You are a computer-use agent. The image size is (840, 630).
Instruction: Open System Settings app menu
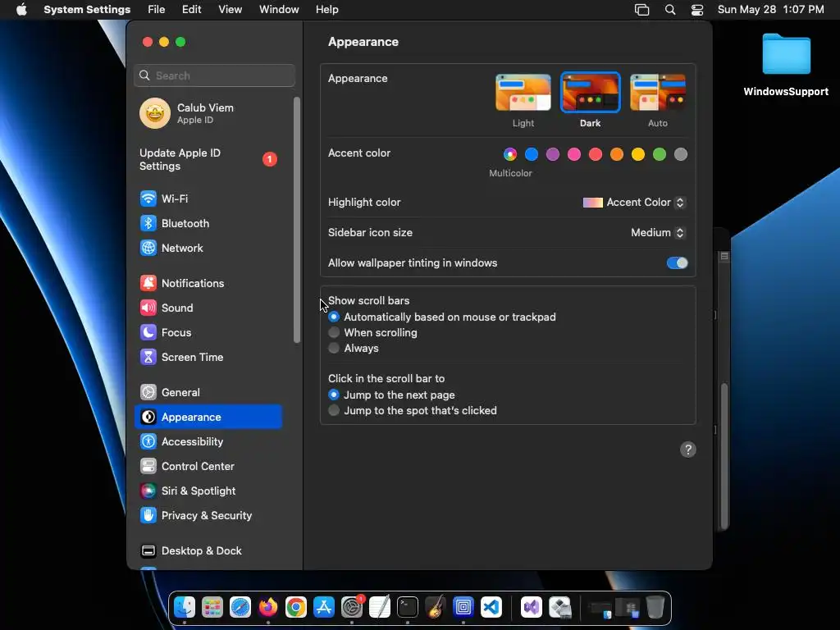click(87, 10)
